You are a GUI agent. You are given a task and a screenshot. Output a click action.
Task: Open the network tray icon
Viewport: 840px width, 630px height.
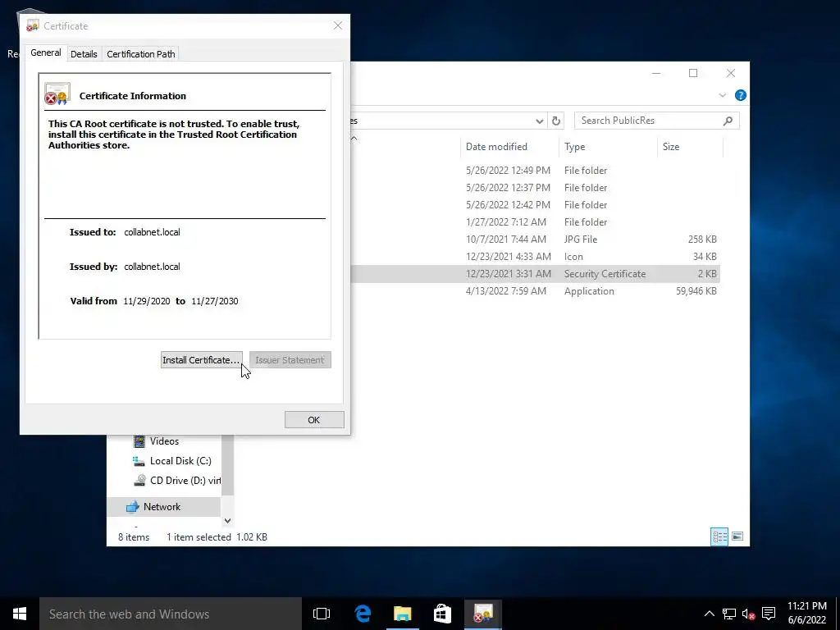click(729, 614)
